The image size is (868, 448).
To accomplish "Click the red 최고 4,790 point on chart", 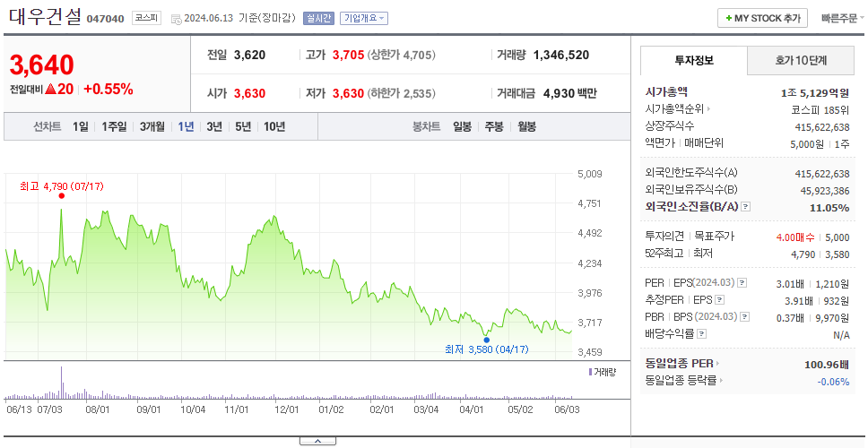I will 62,196.
